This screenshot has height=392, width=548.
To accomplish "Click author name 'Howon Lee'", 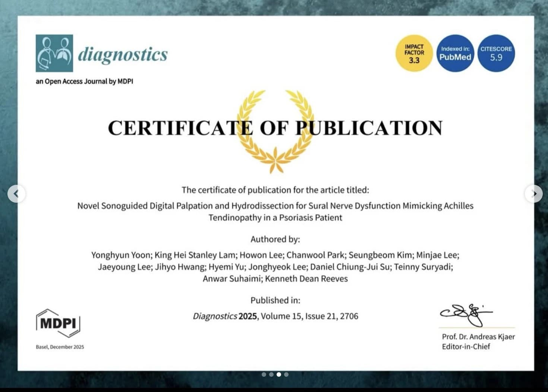I will pyautogui.click(x=261, y=255).
